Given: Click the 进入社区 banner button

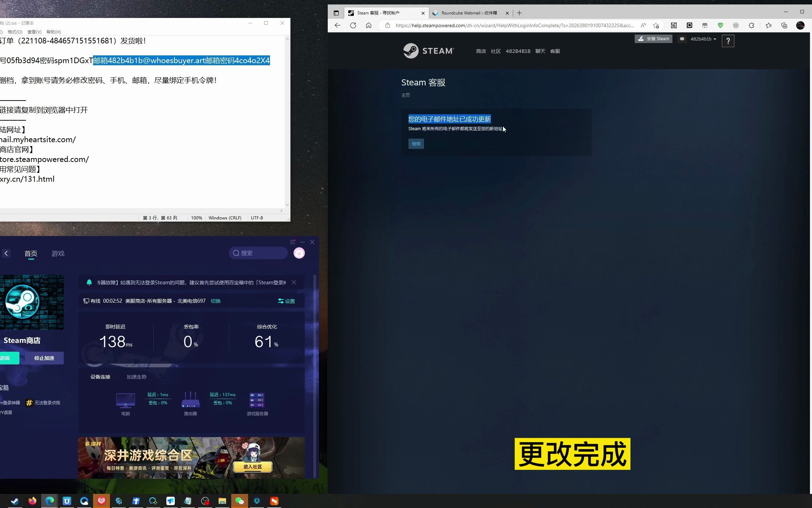Looking at the screenshot, I should click(252, 467).
